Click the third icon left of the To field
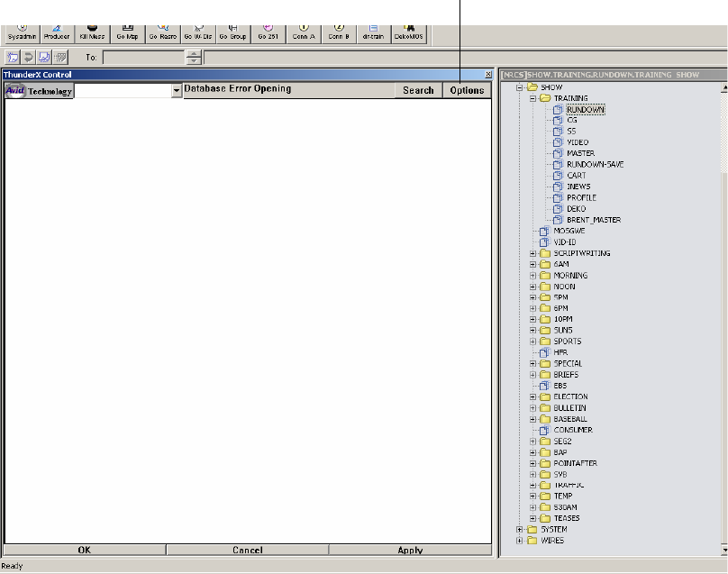 pos(44,57)
